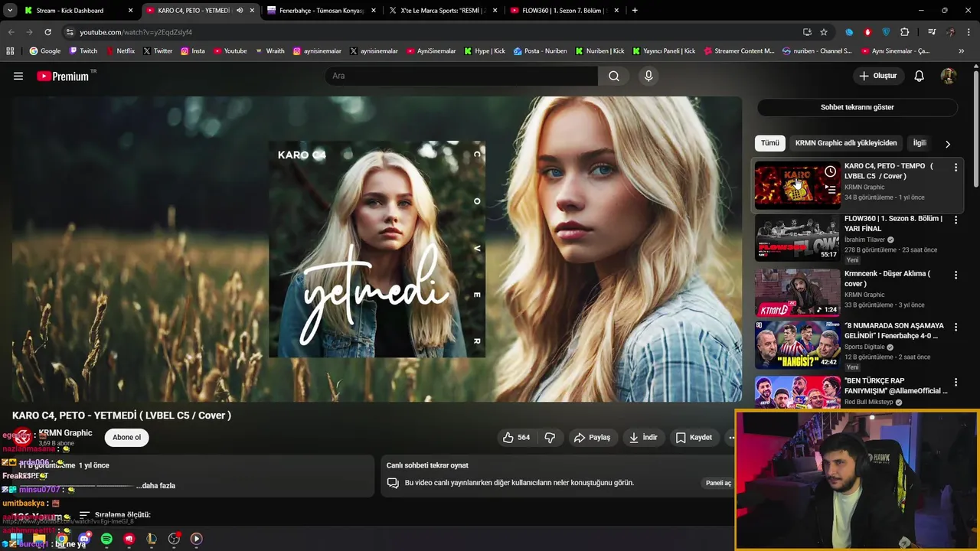
Task: Open the FLOW360 YARI FİNAL thumbnail
Action: tap(797, 237)
